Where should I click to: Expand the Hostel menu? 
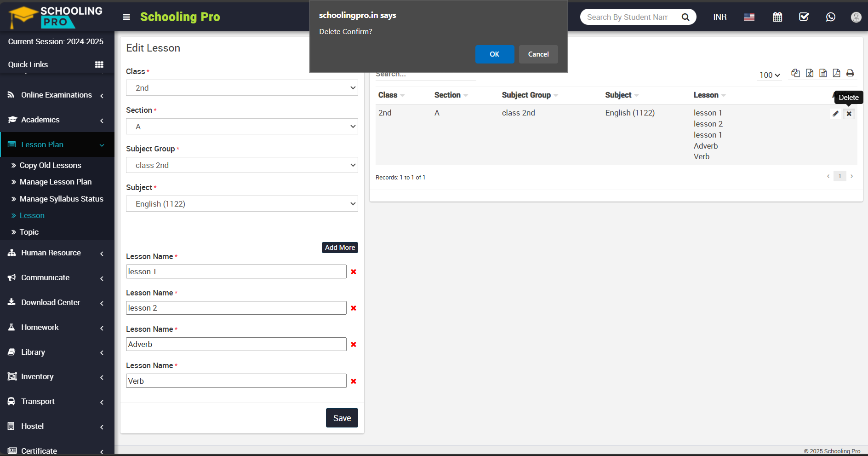(x=57, y=426)
